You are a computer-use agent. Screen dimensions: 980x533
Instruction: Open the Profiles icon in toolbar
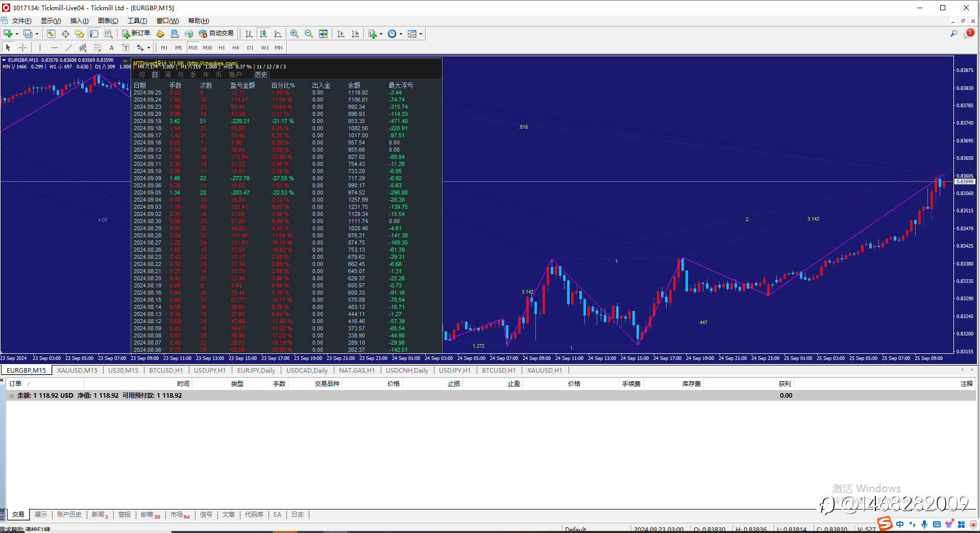[28, 34]
